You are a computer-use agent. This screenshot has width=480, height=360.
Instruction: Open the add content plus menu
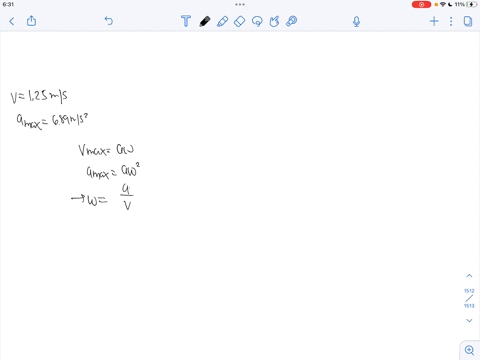point(434,21)
